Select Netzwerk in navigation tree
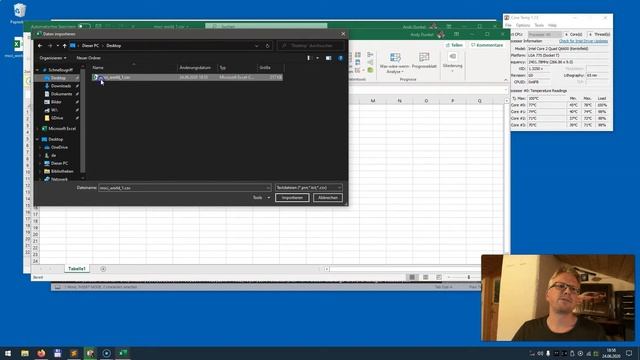This screenshot has height=360, width=640. coord(59,179)
